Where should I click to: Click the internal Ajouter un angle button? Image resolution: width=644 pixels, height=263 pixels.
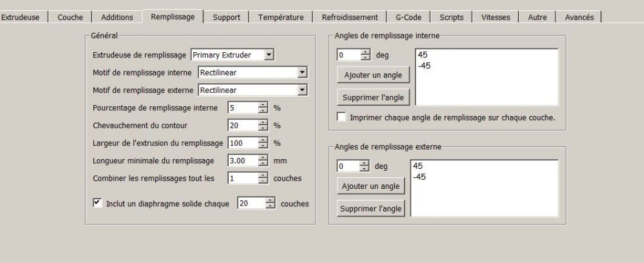click(374, 75)
